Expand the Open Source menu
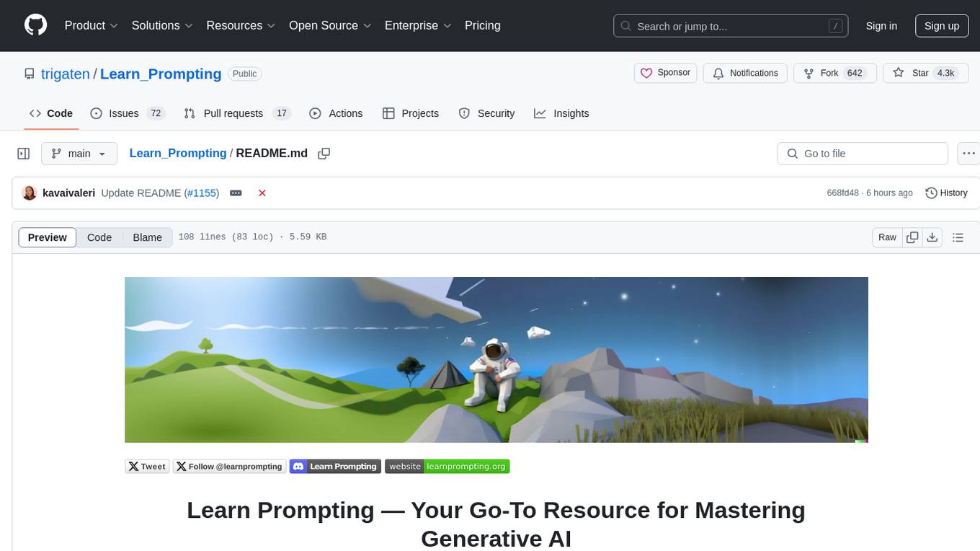The height and width of the screenshot is (551, 980). tap(330, 25)
